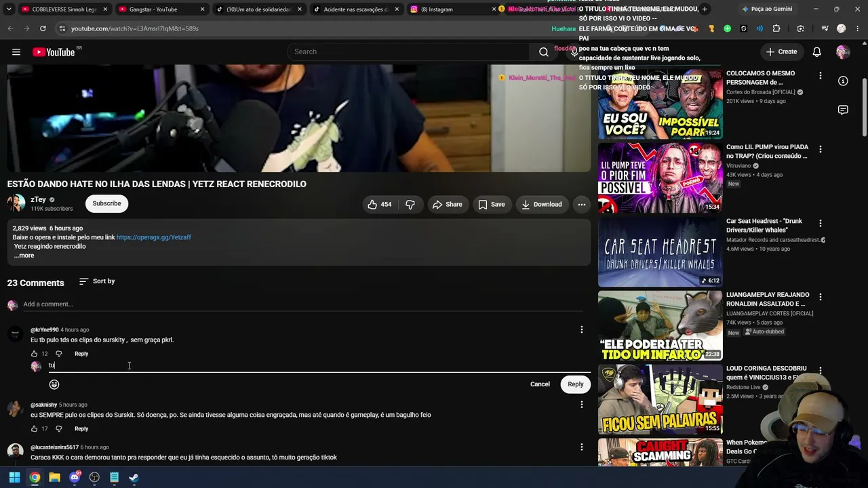
Task: Open the Sort by comments dropdown
Action: tap(97, 281)
